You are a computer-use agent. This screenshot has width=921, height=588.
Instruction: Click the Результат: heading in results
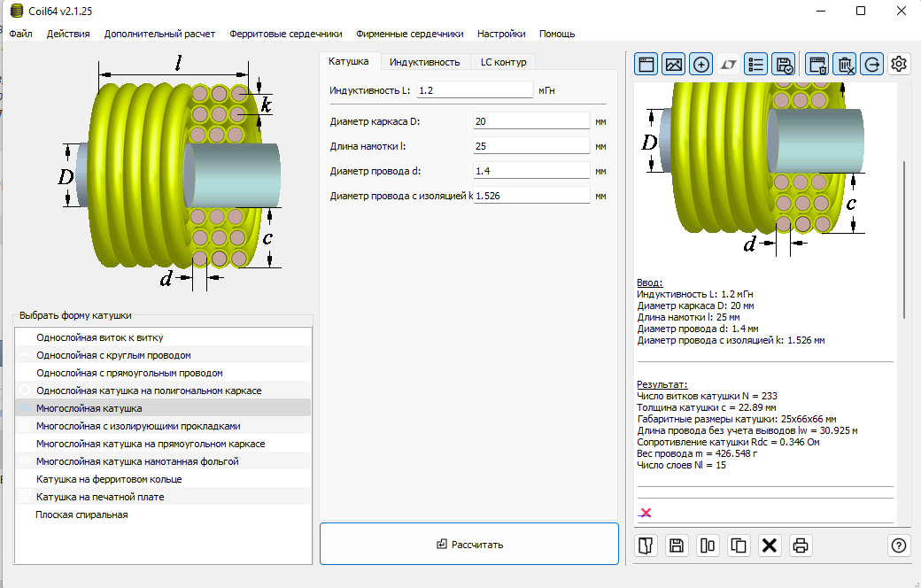[x=662, y=384]
